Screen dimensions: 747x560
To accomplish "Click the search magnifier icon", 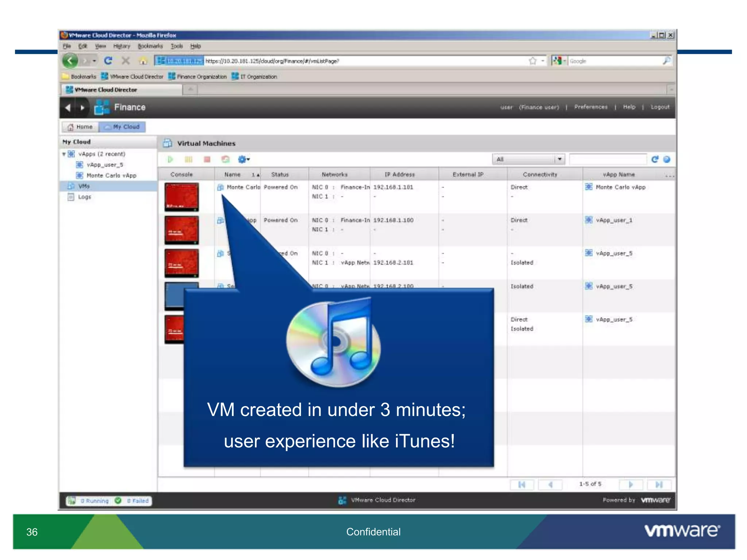I will (666, 61).
